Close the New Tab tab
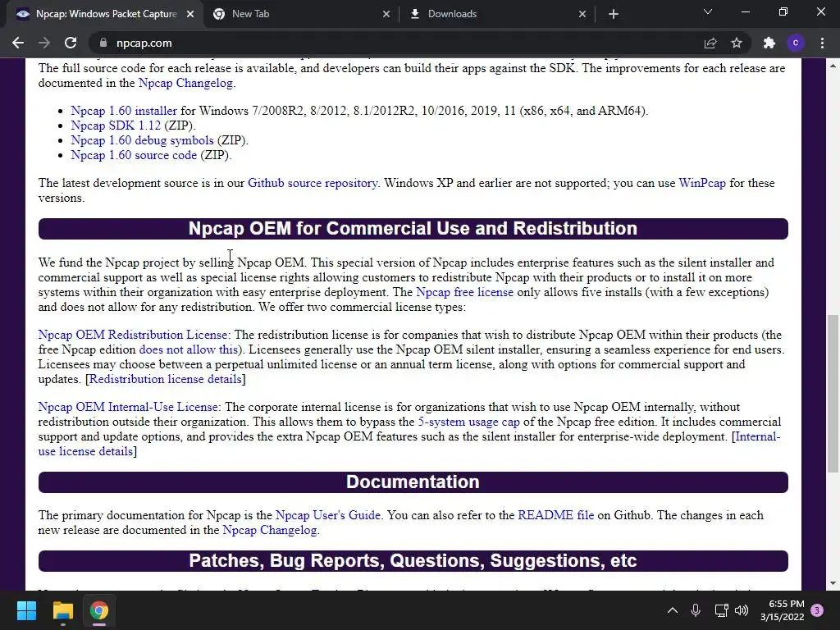The image size is (840, 630). (x=386, y=14)
